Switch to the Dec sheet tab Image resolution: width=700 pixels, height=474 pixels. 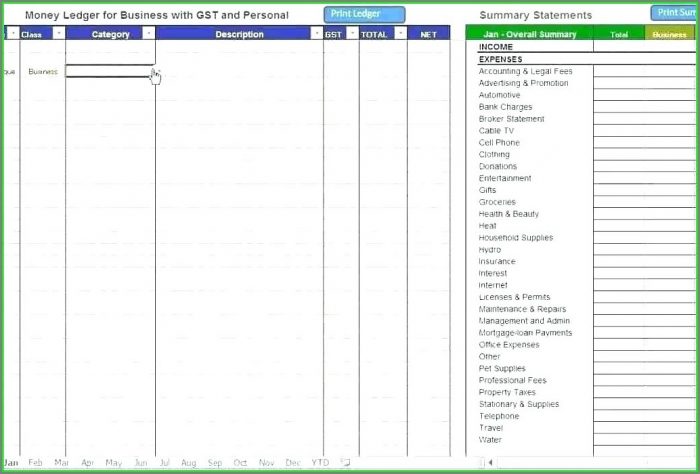click(293, 463)
